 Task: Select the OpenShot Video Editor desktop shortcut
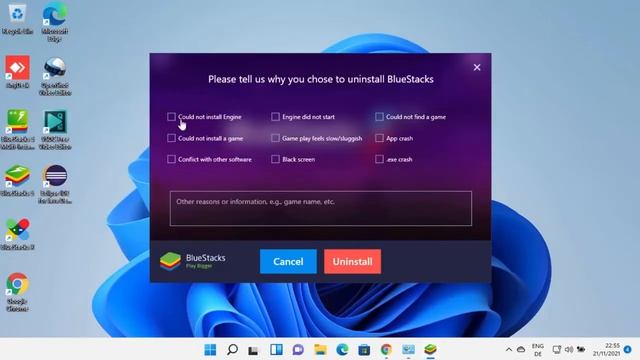click(55, 76)
